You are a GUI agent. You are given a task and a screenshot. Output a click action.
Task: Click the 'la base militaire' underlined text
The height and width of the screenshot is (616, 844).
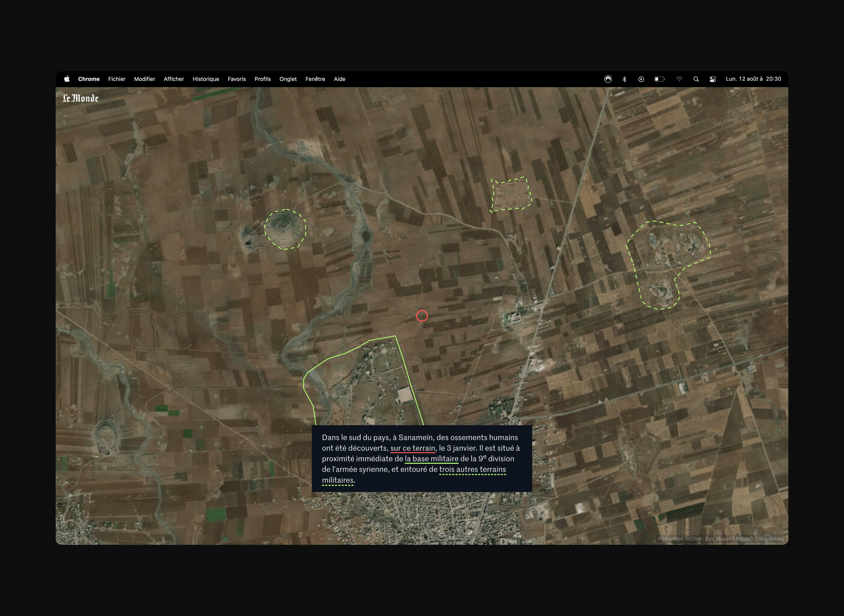coord(432,459)
